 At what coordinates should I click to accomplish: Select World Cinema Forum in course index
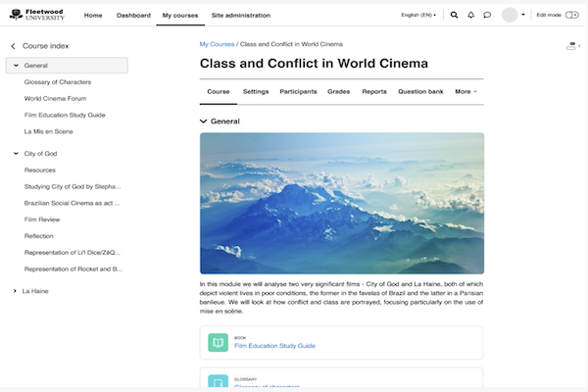pos(55,99)
